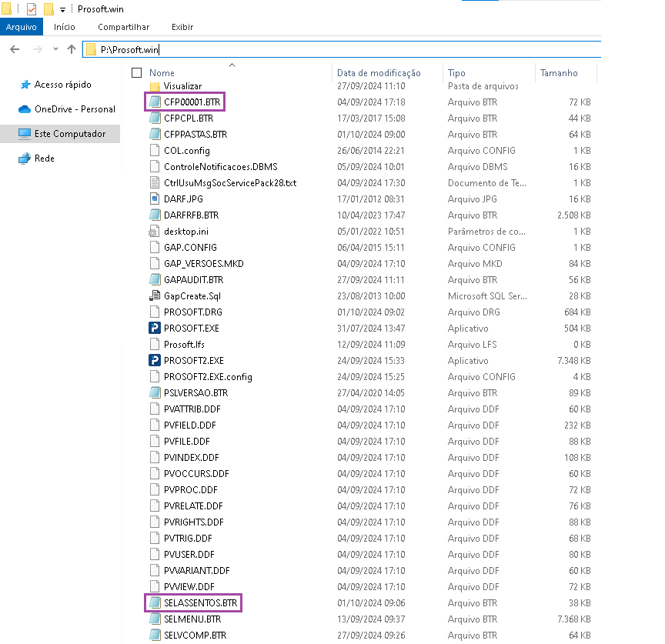This screenshot has height=644, width=665.
Task: Sort by Data de modificação column
Action: [379, 73]
